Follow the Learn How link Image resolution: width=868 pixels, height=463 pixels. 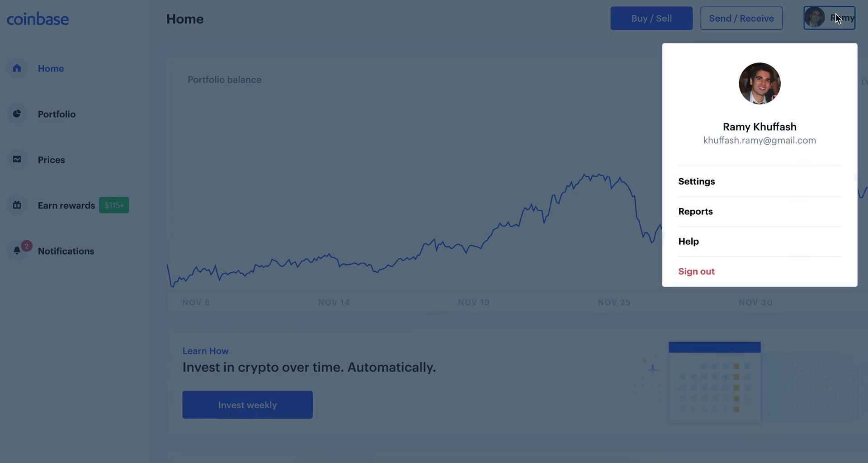[205, 351]
